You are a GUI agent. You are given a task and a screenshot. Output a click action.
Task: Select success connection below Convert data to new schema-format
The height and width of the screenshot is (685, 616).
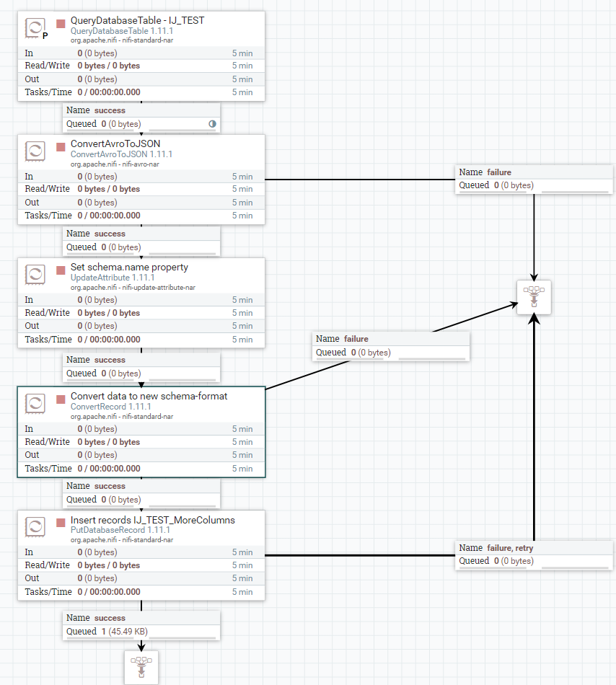pyautogui.click(x=141, y=493)
